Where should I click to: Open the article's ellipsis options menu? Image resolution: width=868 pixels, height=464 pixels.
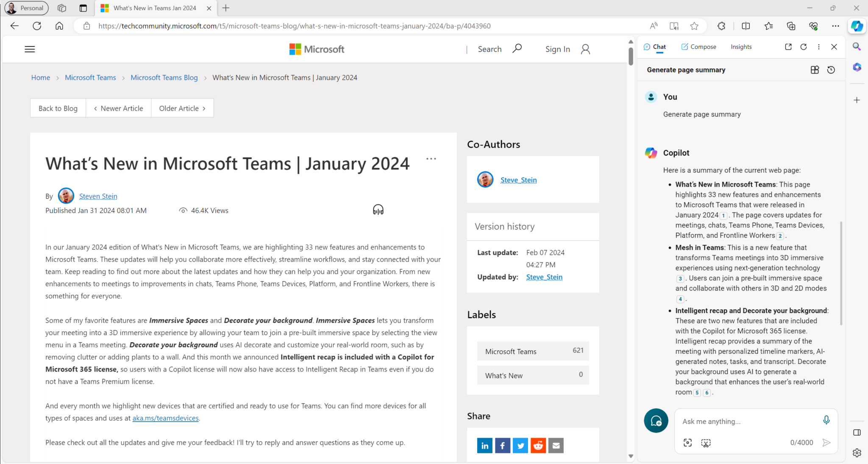(x=431, y=158)
